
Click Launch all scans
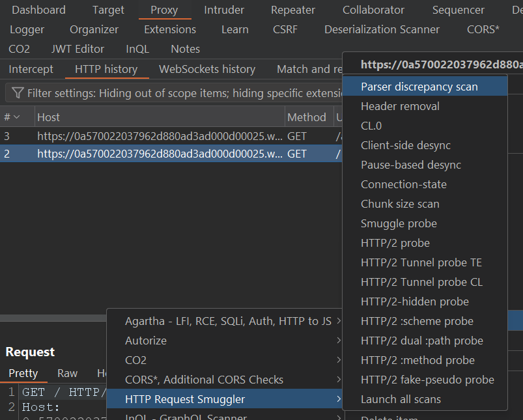401,399
